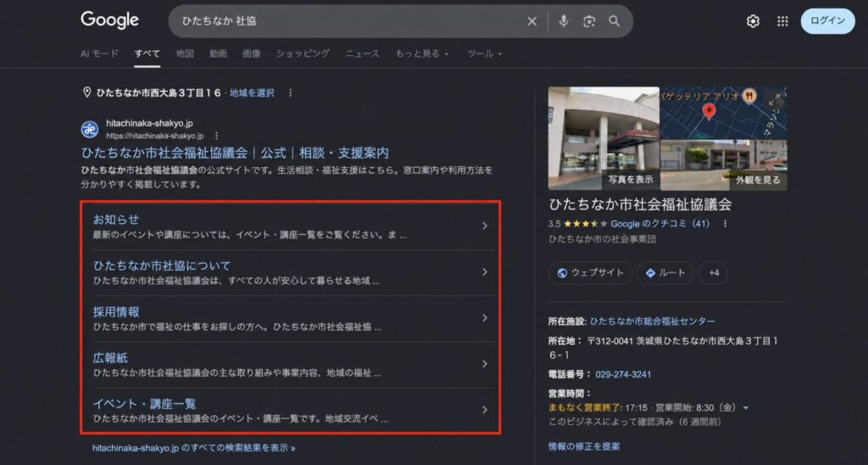Open the 画像 tab
Screen dimensions: 868x465
(x=251, y=53)
